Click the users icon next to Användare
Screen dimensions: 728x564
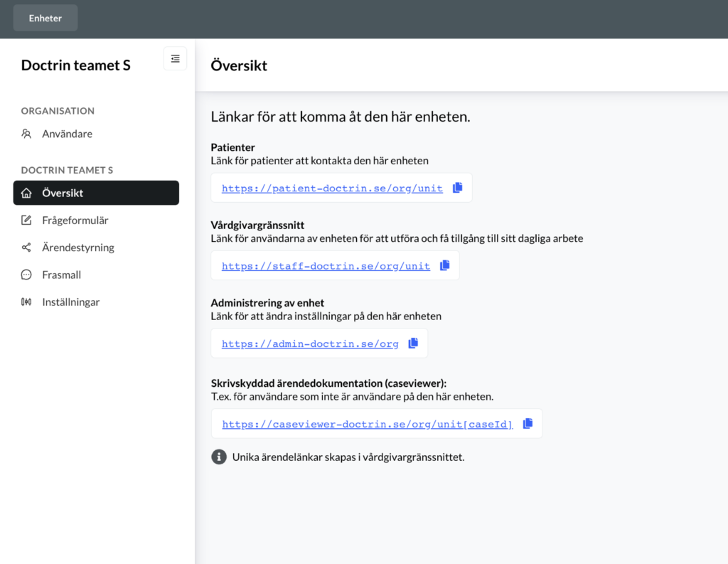(x=26, y=134)
